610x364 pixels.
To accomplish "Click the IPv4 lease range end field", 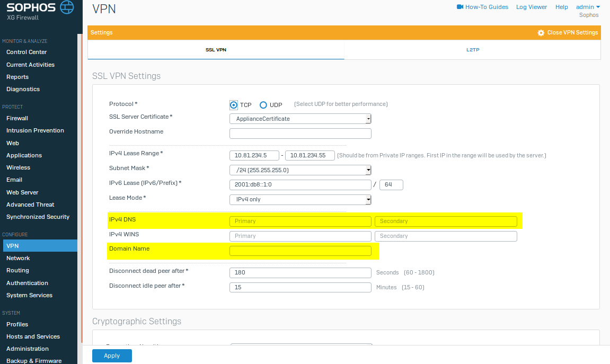I will click(x=310, y=156).
